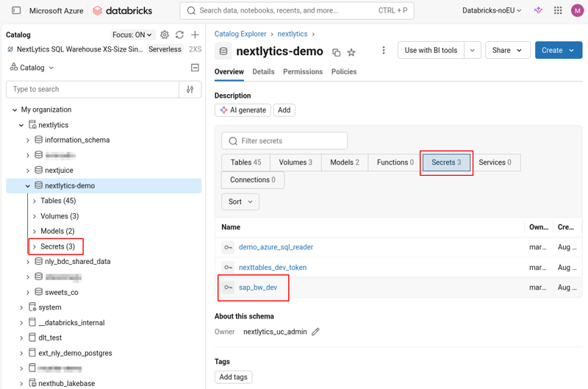Collapse all catalog tree nodes icon

tap(195, 68)
